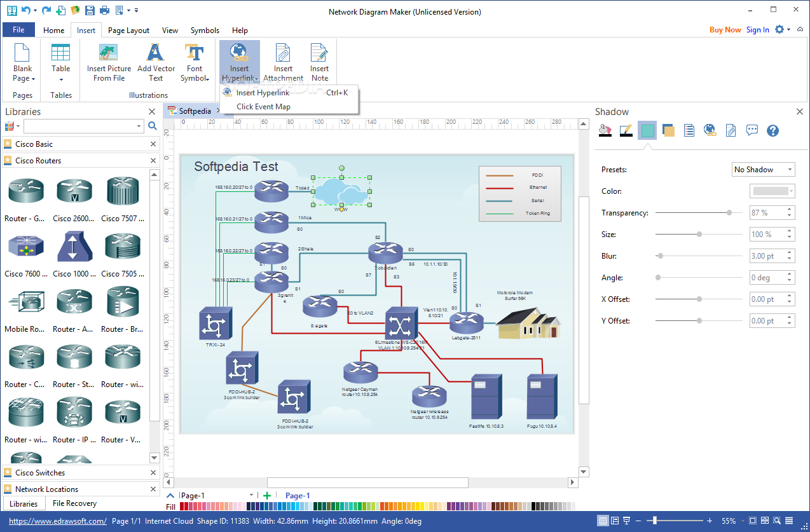Add a new page with the green plus
The height and width of the screenshot is (532, 810).
click(267, 496)
